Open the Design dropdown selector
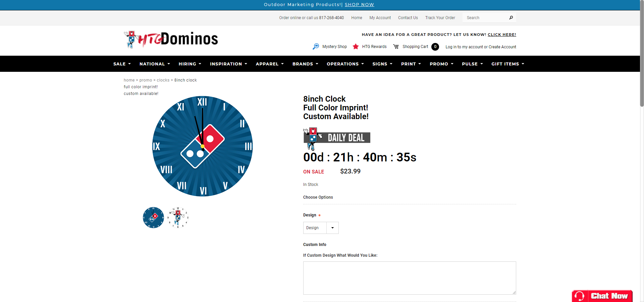This screenshot has height=302, width=644. point(321,228)
